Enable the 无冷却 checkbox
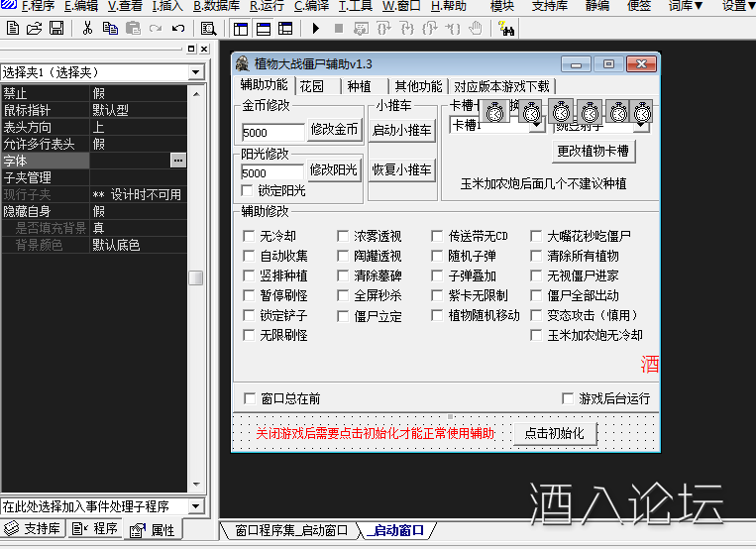Screen dimensions: 756x549 click(250, 237)
